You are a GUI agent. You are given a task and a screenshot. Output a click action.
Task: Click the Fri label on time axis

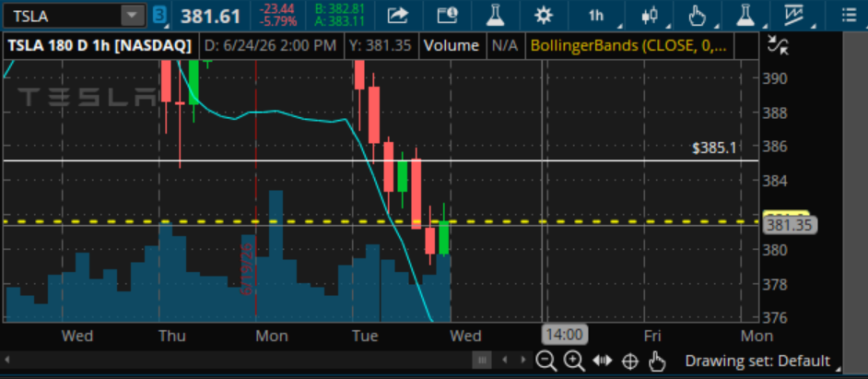652,336
